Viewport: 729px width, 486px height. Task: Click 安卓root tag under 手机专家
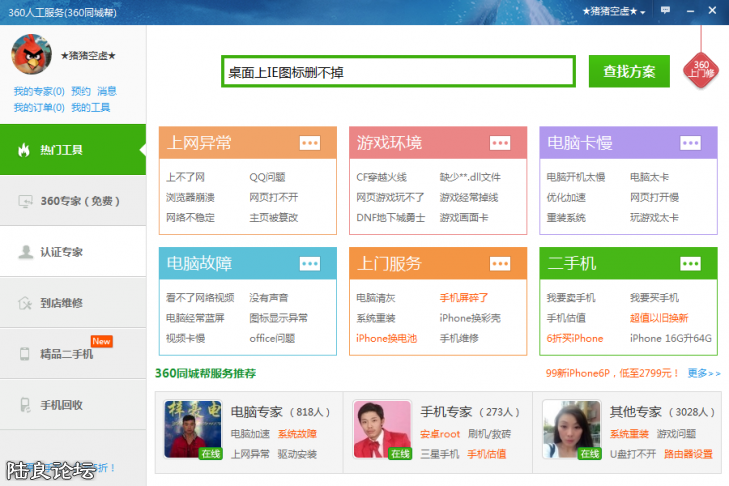click(x=440, y=434)
